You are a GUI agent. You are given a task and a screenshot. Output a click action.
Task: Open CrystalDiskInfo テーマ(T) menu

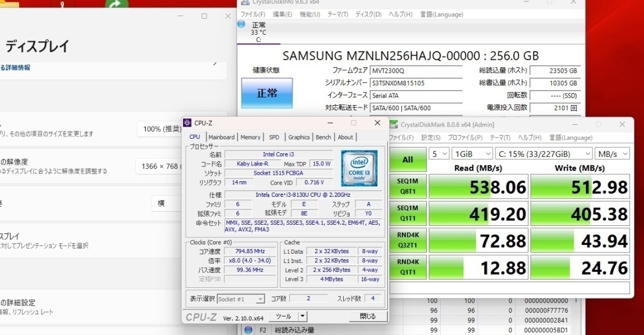coord(337,15)
